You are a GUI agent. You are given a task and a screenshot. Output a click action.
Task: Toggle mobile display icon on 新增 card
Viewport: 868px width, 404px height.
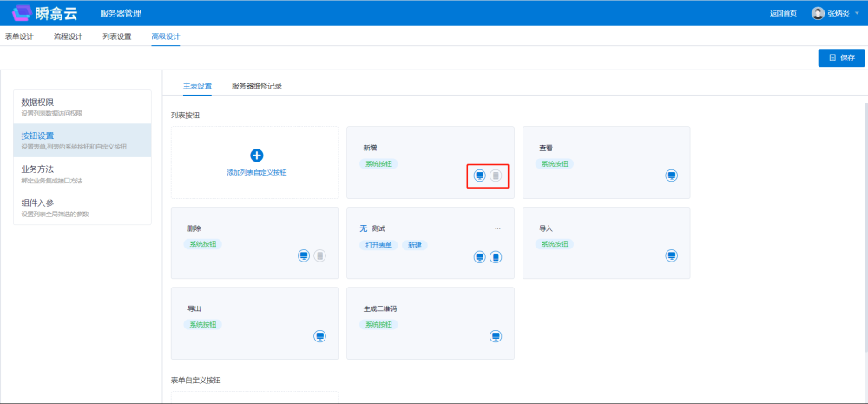(496, 176)
